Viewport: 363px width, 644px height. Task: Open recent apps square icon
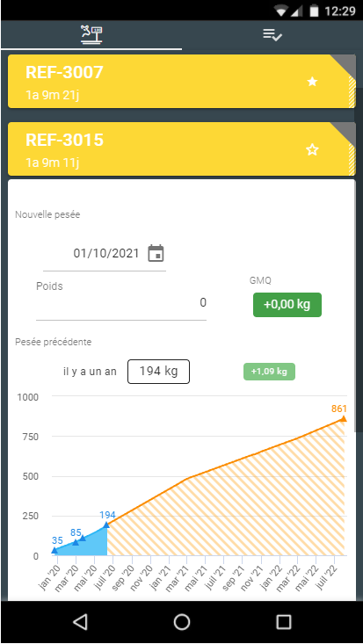tap(284, 622)
